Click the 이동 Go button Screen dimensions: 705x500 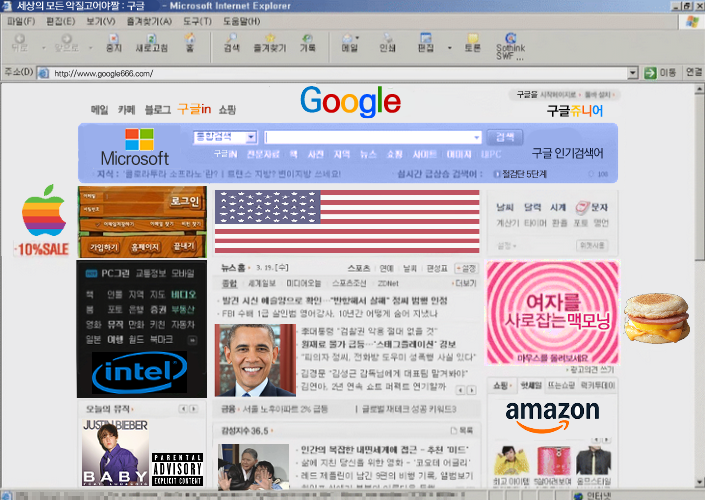660,73
